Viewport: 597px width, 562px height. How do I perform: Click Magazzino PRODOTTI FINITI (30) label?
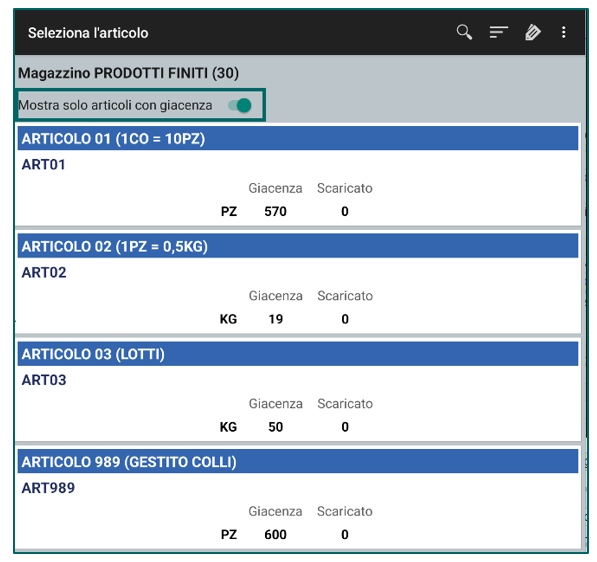pos(128,73)
